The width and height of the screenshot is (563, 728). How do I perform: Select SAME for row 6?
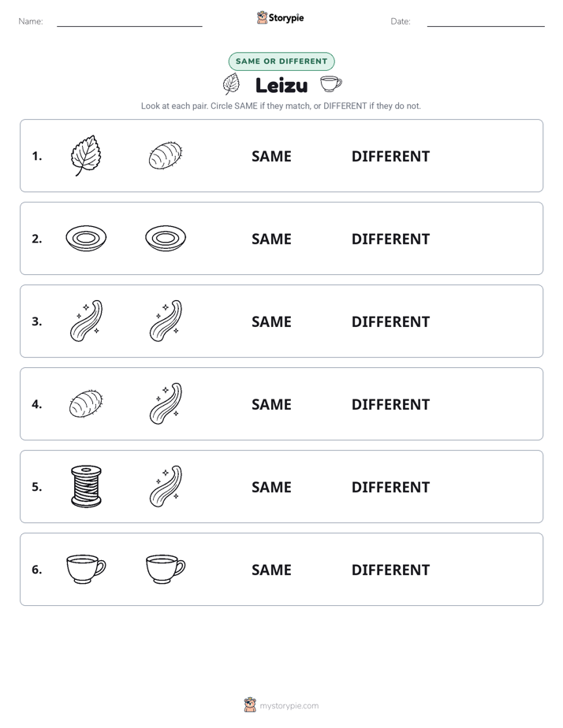tap(271, 570)
